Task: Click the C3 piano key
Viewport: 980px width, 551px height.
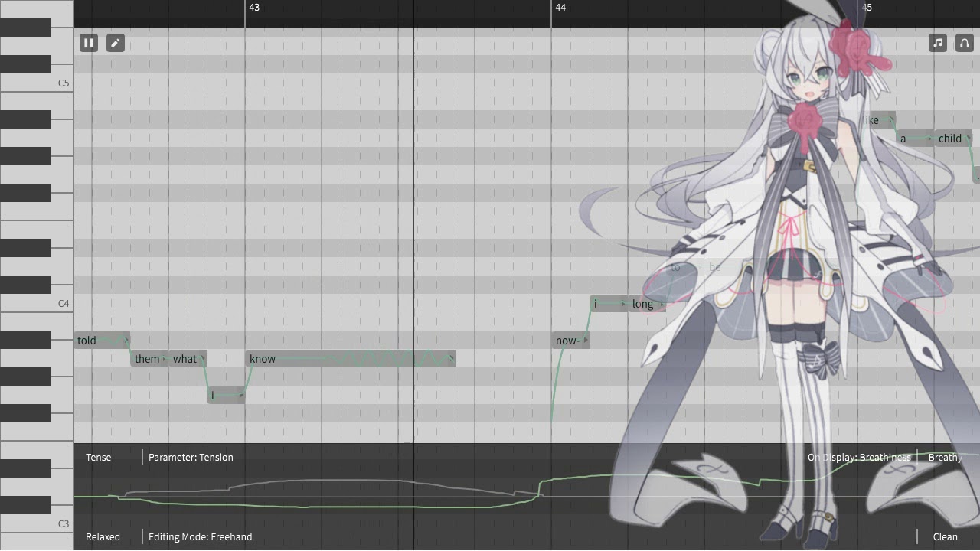Action: (x=36, y=523)
